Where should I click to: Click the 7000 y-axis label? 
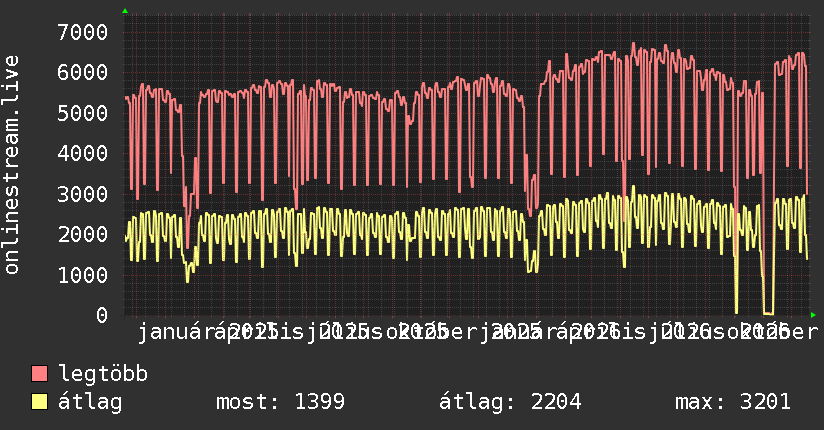83,33
